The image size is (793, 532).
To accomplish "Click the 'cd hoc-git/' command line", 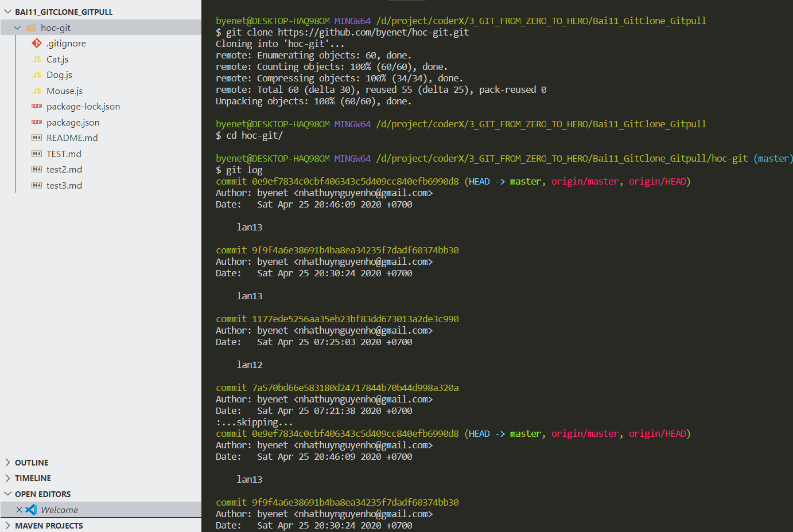I will [250, 136].
